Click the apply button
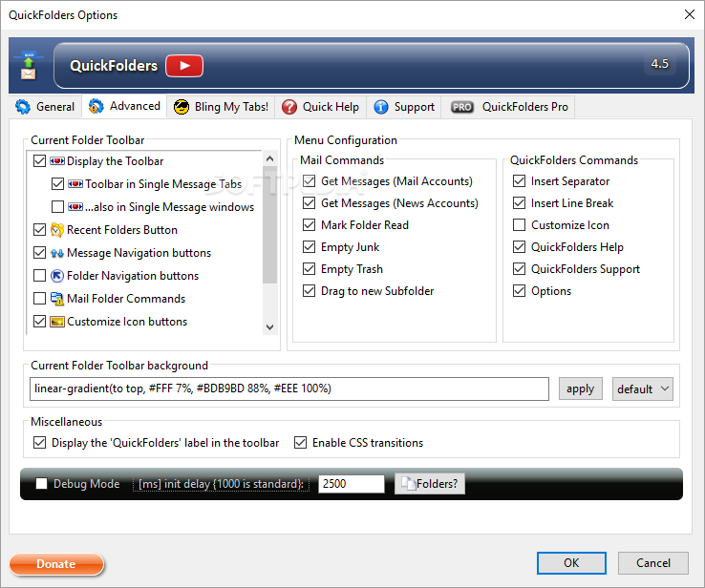Viewport: 705px width, 588px height. (x=581, y=388)
